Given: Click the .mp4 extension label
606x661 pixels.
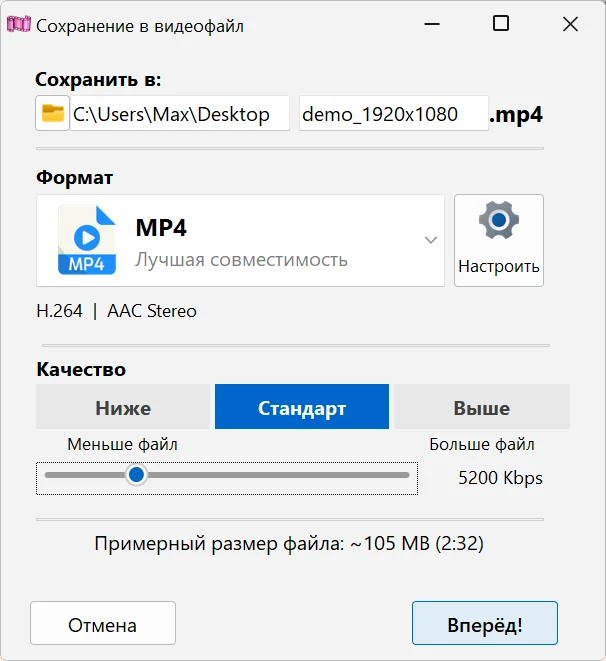Looking at the screenshot, I should pos(516,115).
